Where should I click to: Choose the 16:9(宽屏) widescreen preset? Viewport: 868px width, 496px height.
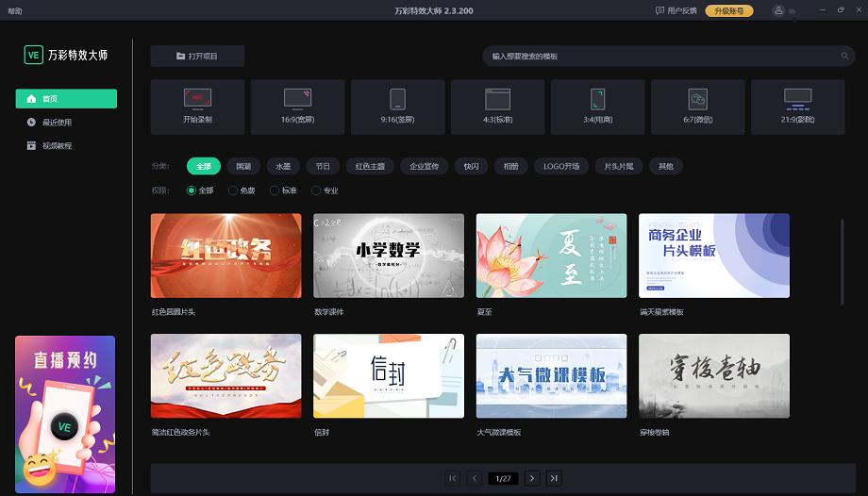tap(298, 107)
